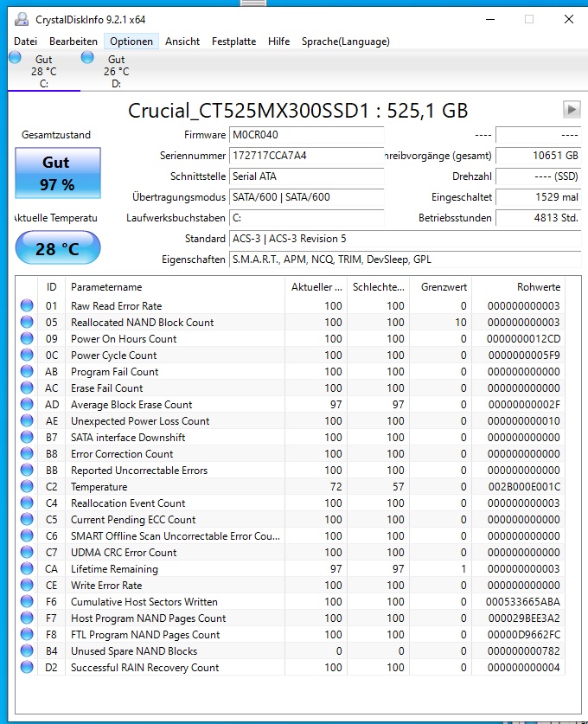Click the Betriebsstunden 4813 Std. field
The image size is (588, 724).
(x=538, y=218)
